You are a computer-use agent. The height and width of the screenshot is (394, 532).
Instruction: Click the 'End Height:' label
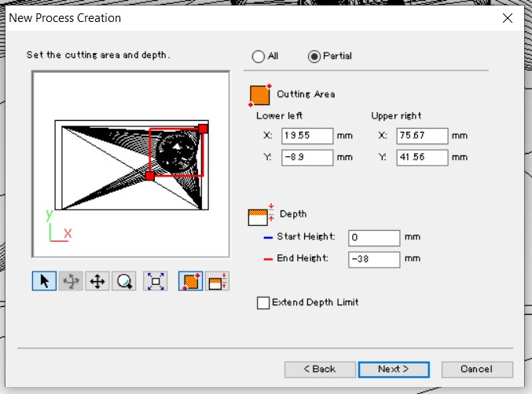(x=303, y=258)
